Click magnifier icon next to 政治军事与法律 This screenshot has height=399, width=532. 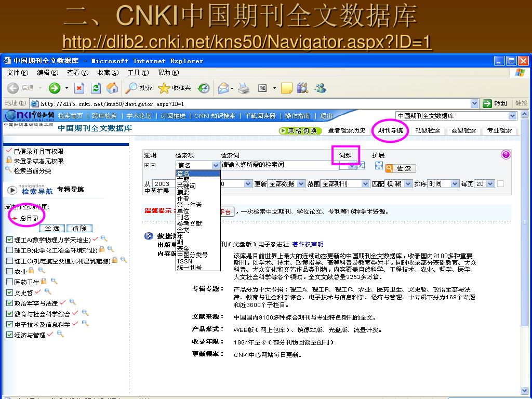pyautogui.click(x=73, y=302)
